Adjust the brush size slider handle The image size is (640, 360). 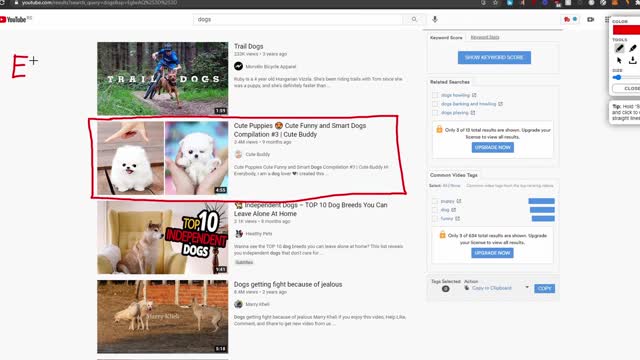pyautogui.click(x=618, y=78)
